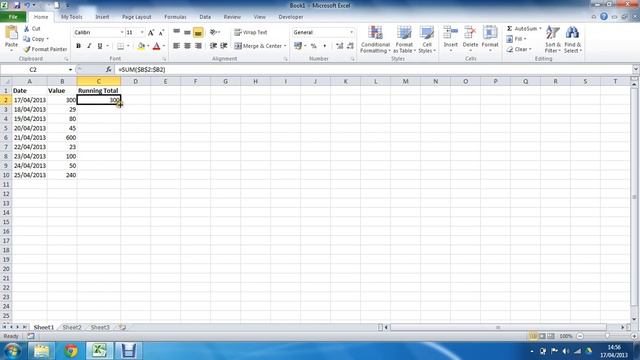The width and height of the screenshot is (640, 360).
Task: Click Increase Decimal icon
Action: [339, 46]
